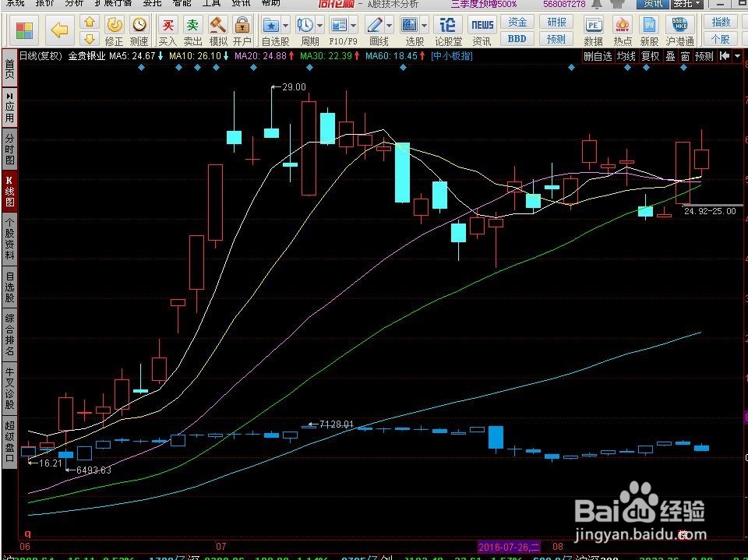Screen dimensions: 748x560
Task: Expand the 周期 period dropdown arrow
Action: pos(319,25)
